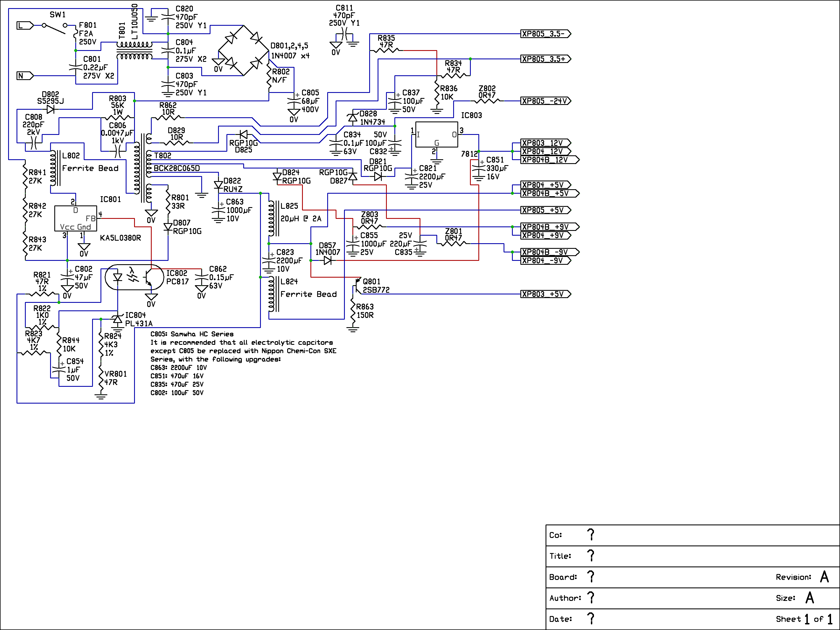Screen dimensions: 840x630
Task: Select the XP804_+5V output connector
Action: tap(546, 185)
